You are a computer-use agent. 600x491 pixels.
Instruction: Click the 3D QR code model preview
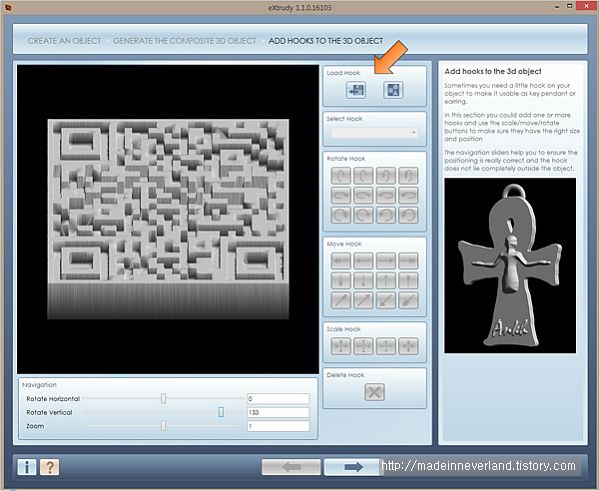point(168,219)
